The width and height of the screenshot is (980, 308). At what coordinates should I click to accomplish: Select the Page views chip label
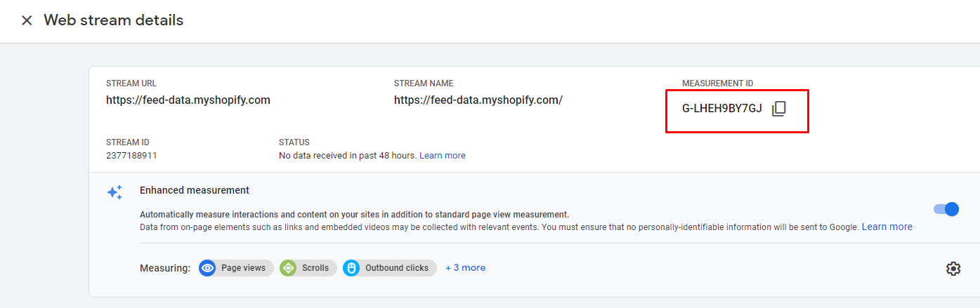coord(243,268)
